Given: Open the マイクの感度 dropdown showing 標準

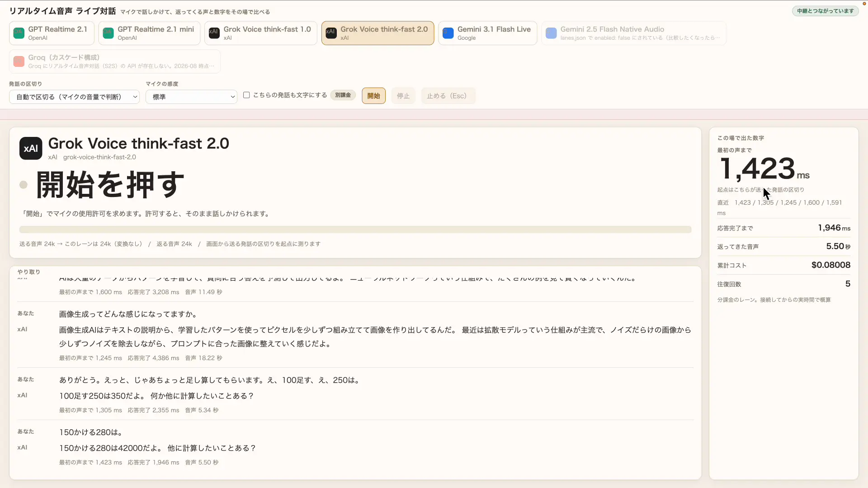Looking at the screenshot, I should pos(191,97).
